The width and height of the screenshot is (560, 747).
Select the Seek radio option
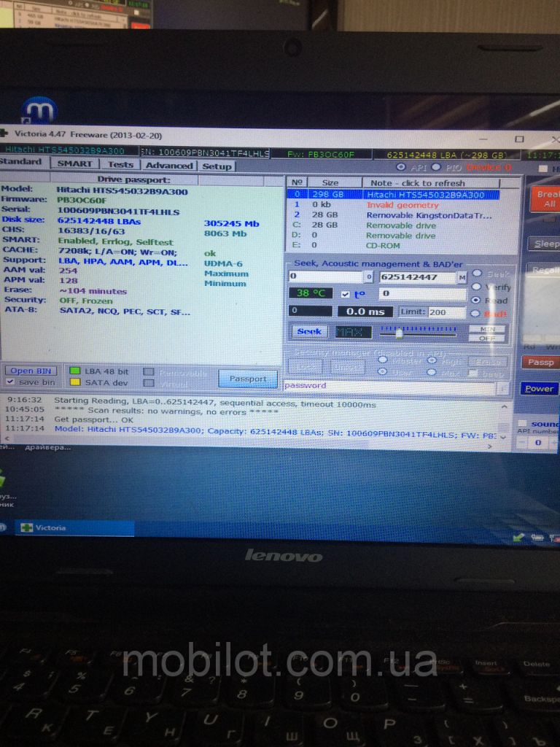tap(477, 274)
